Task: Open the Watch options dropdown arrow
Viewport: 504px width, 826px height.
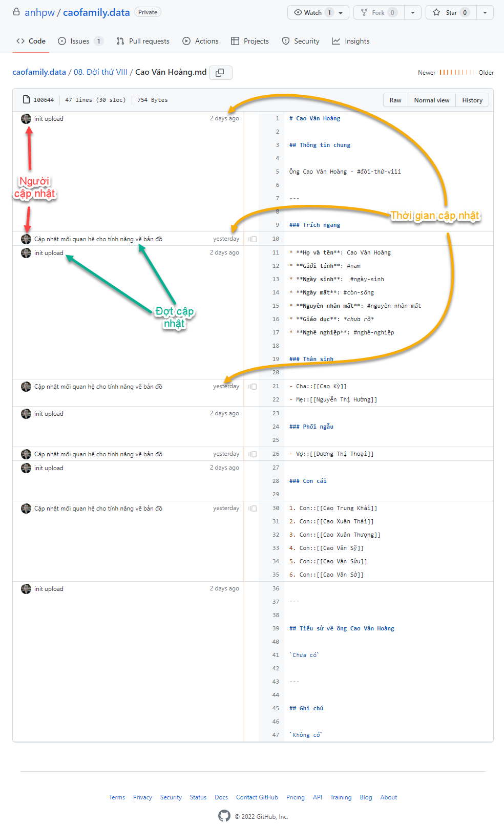Action: click(341, 12)
